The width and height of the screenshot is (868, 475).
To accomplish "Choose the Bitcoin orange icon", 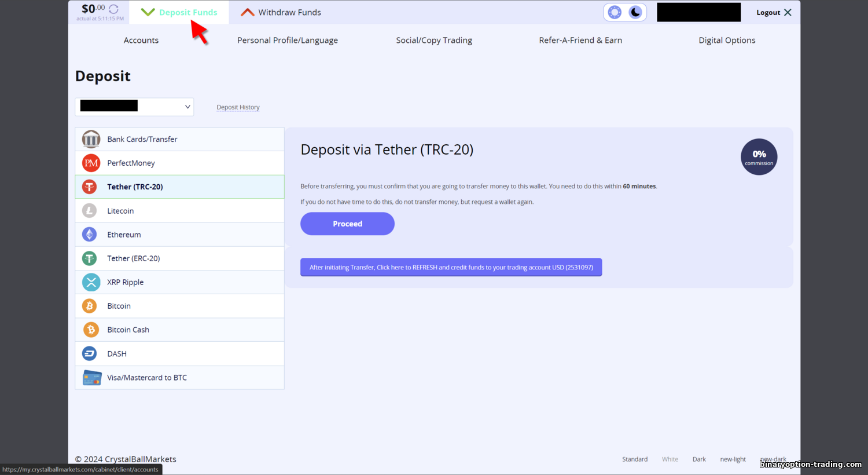I will coord(89,306).
